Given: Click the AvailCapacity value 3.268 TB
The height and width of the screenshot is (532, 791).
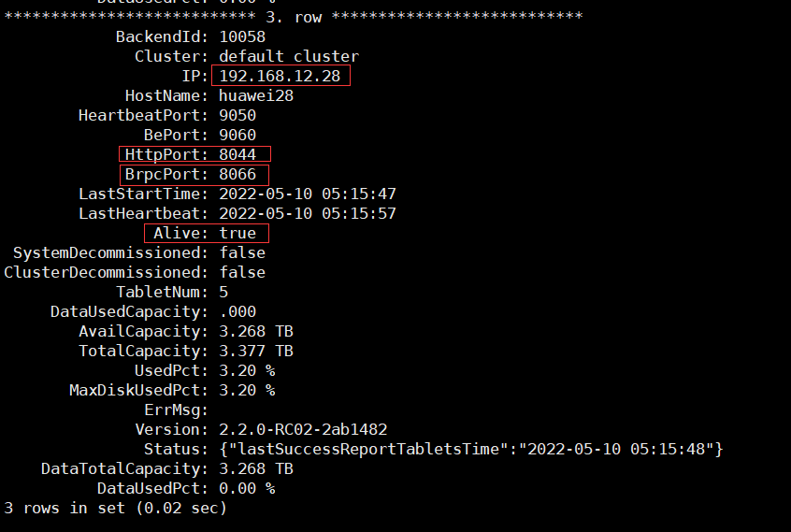Looking at the screenshot, I should pos(256,331).
